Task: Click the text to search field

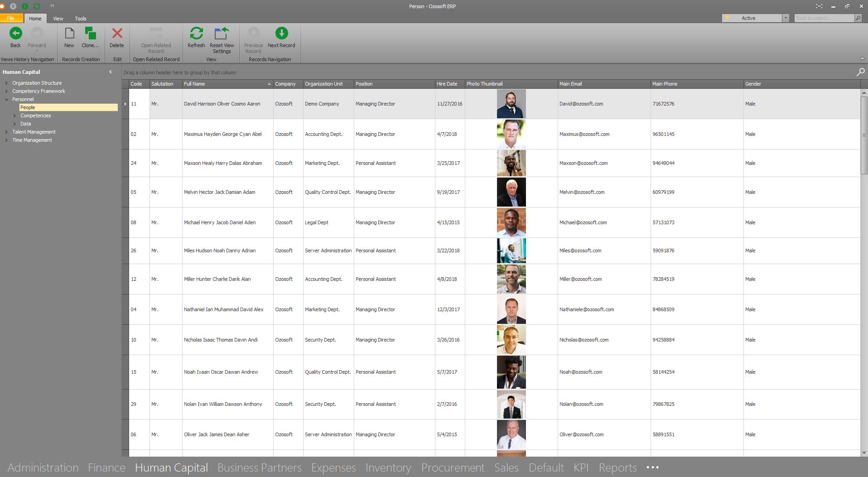Action: tap(824, 18)
